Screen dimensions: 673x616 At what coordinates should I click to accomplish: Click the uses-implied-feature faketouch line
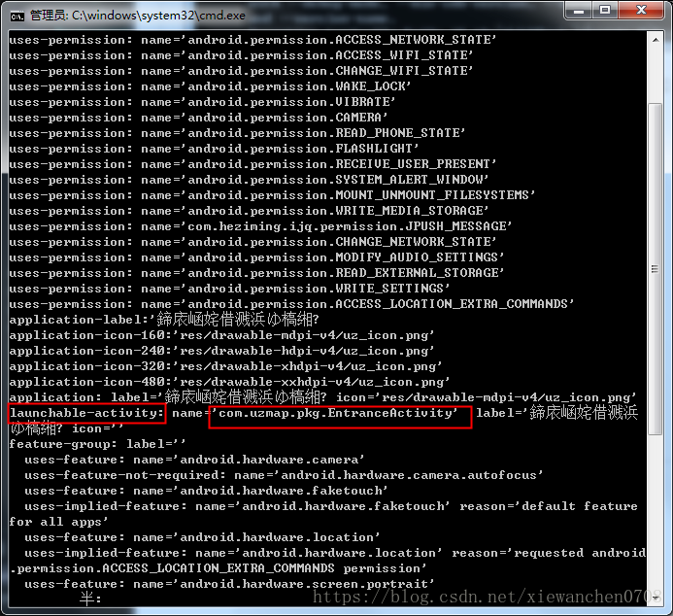click(x=323, y=514)
